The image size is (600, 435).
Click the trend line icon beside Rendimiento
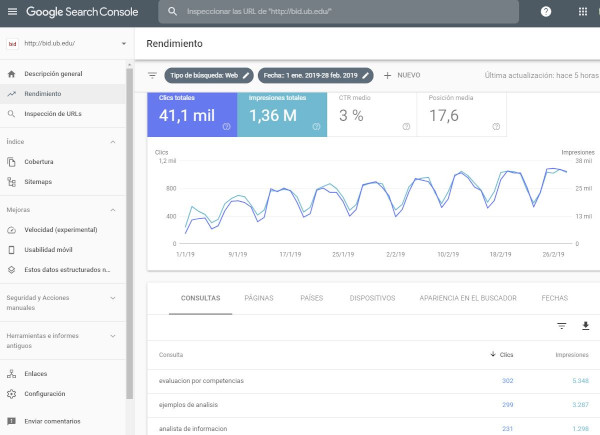tap(11, 94)
